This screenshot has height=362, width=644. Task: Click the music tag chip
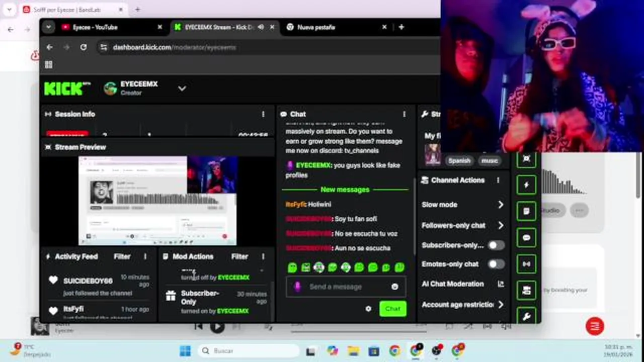(x=489, y=160)
